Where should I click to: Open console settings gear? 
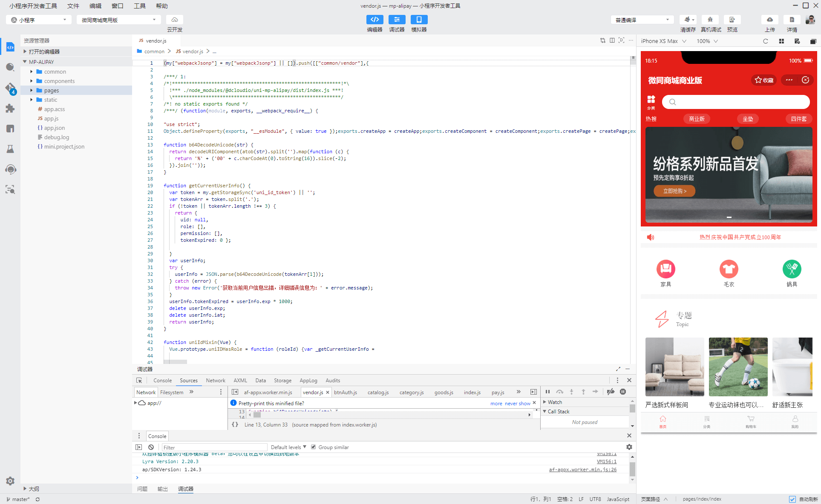(629, 447)
